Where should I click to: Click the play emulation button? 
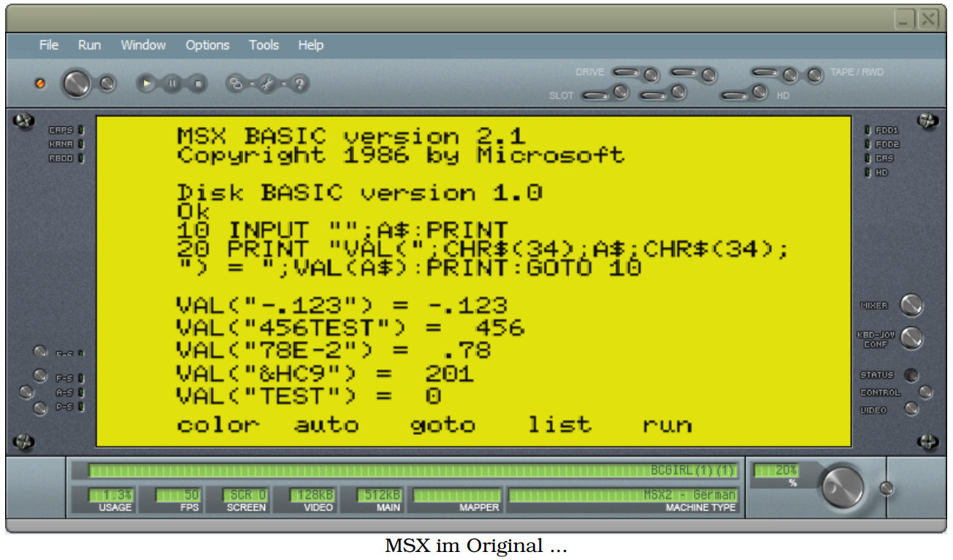click(147, 84)
